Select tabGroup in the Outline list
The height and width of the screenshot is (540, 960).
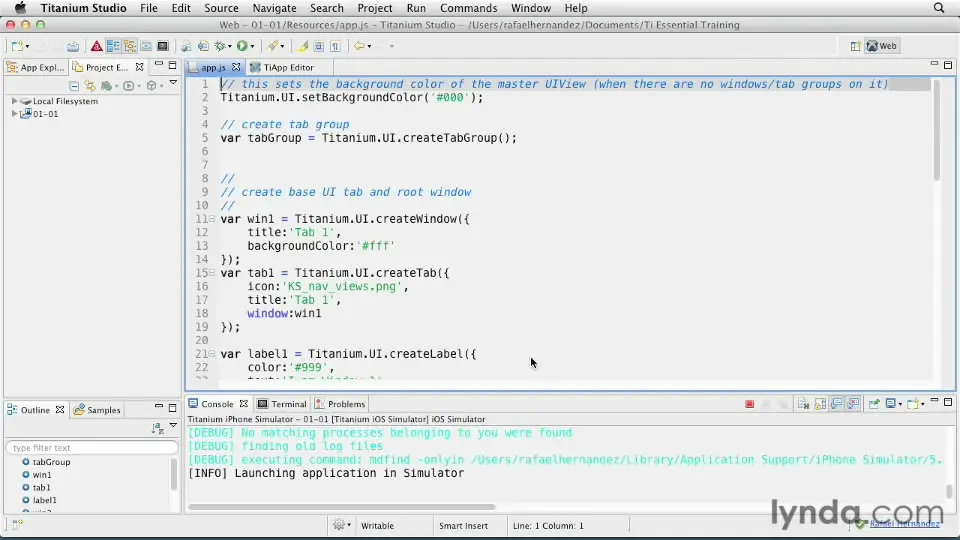click(46, 462)
